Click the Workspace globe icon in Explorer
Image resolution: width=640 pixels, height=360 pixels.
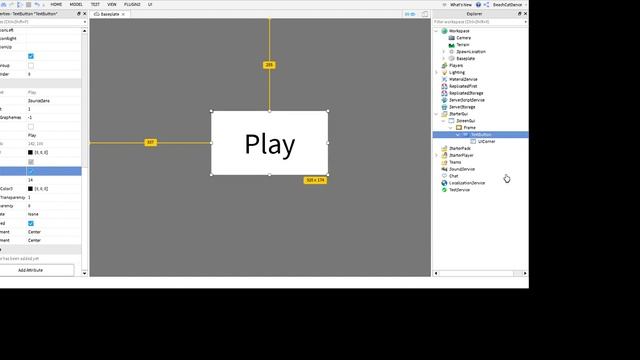click(444, 31)
